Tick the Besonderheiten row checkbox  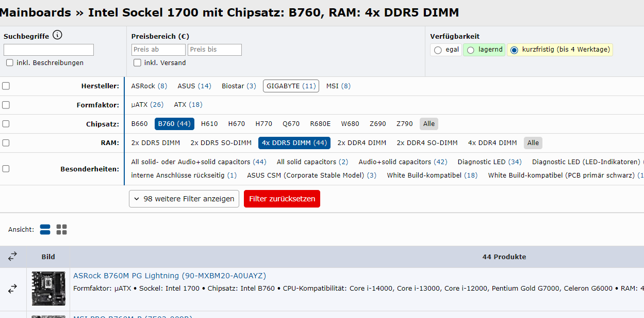click(x=6, y=168)
